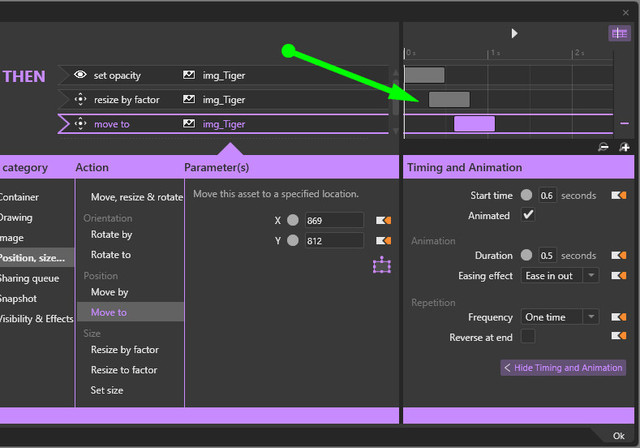Click the Duration seconds field
Viewport: 640px width, 448px height.
coord(547,255)
